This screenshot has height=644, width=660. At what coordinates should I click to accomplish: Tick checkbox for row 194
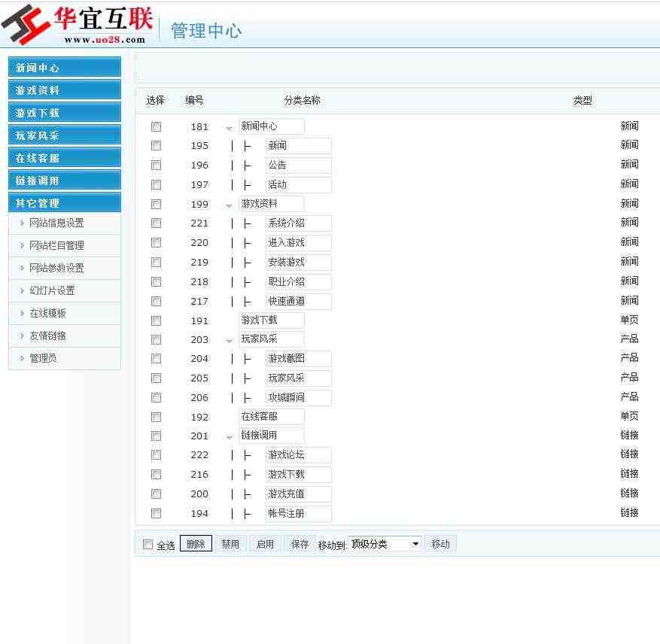[x=157, y=514]
